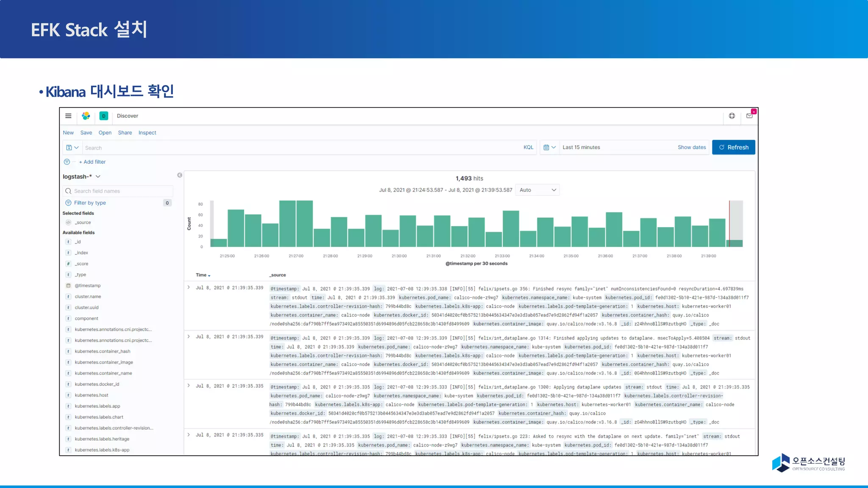
Task: Click the Search field names box
Action: coord(119,191)
